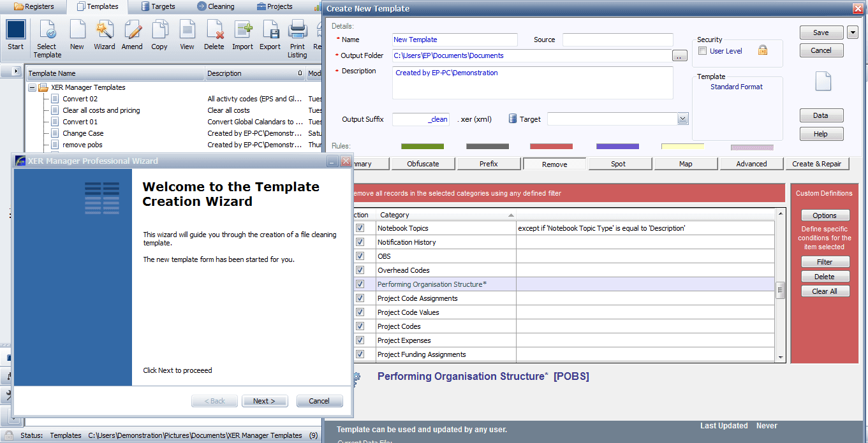Select the Spot rules tab

(619, 164)
